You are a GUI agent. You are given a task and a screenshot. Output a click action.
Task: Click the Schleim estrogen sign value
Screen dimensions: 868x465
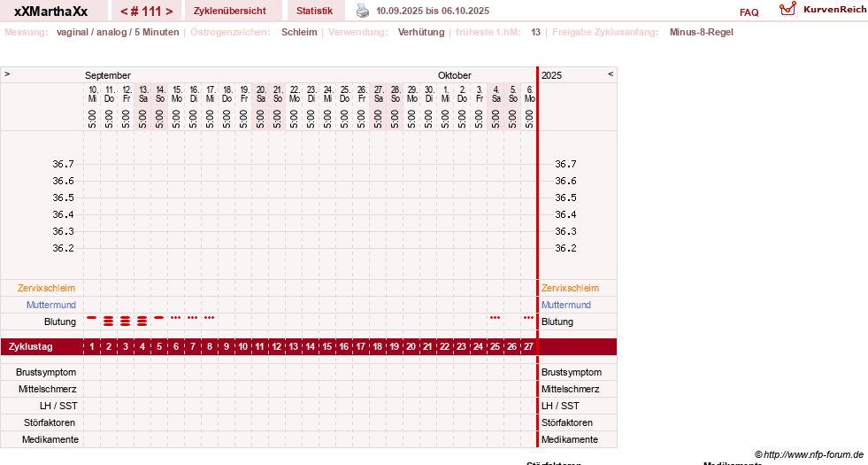299,32
